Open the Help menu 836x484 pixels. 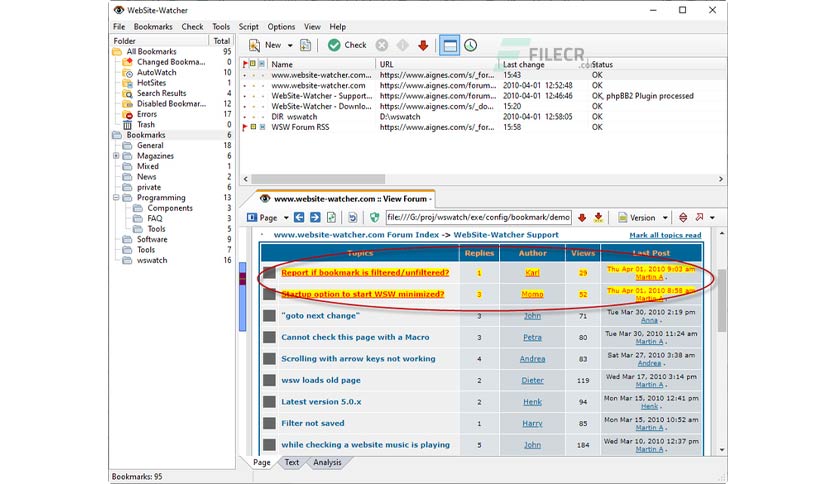pyautogui.click(x=337, y=27)
